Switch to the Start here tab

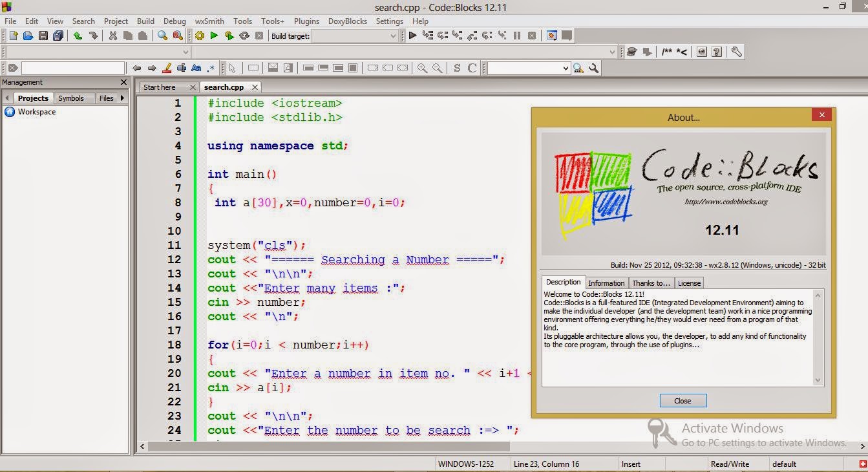tap(160, 87)
